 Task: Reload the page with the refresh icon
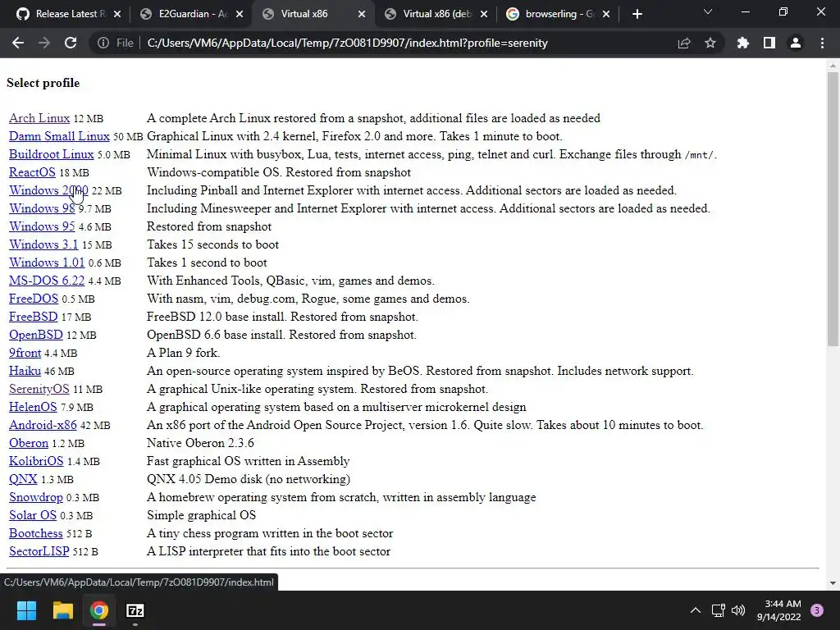[x=71, y=43]
